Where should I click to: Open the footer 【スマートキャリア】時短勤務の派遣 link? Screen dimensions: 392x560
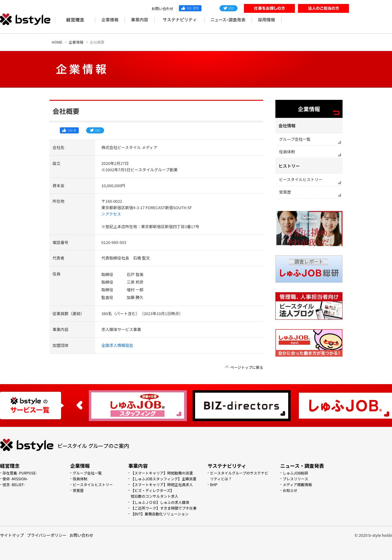tap(162, 473)
